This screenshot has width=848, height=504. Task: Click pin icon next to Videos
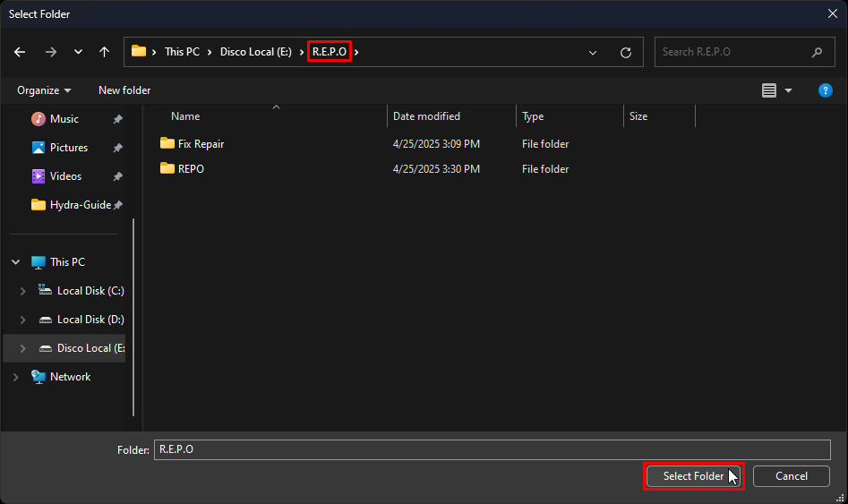118,177
